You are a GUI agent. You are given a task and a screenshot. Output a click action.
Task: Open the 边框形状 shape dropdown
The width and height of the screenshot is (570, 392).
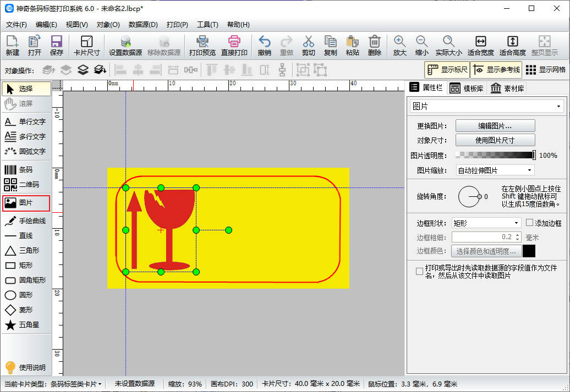[486, 223]
